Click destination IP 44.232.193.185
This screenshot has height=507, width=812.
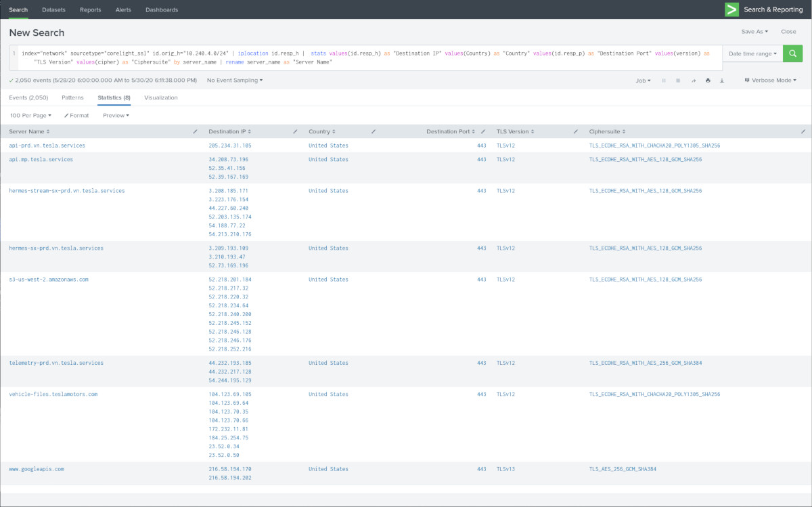[230, 363]
